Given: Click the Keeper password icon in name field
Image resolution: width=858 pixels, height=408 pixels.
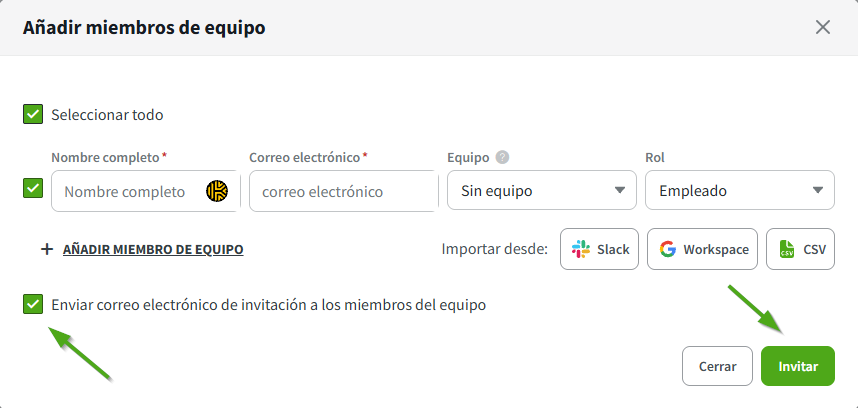Looking at the screenshot, I should (x=217, y=191).
